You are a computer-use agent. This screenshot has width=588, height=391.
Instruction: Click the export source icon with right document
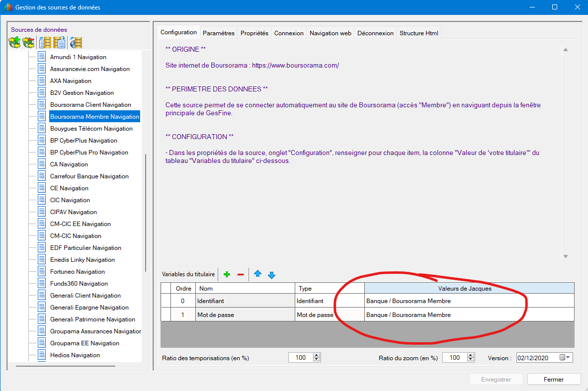tap(60, 42)
